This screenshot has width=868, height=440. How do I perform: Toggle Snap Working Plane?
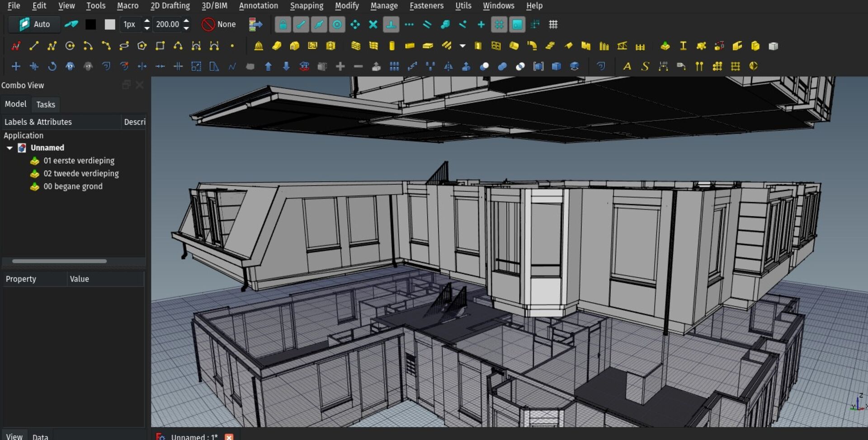(x=517, y=24)
